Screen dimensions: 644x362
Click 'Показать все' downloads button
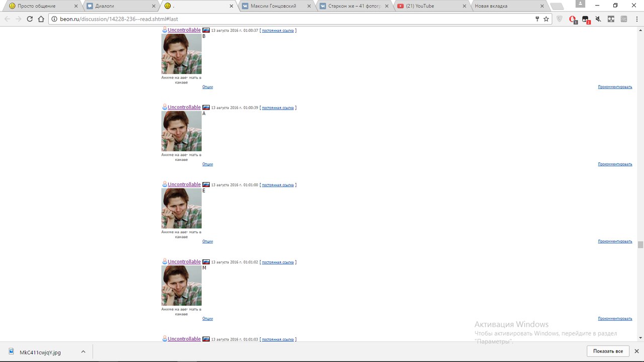tap(608, 351)
